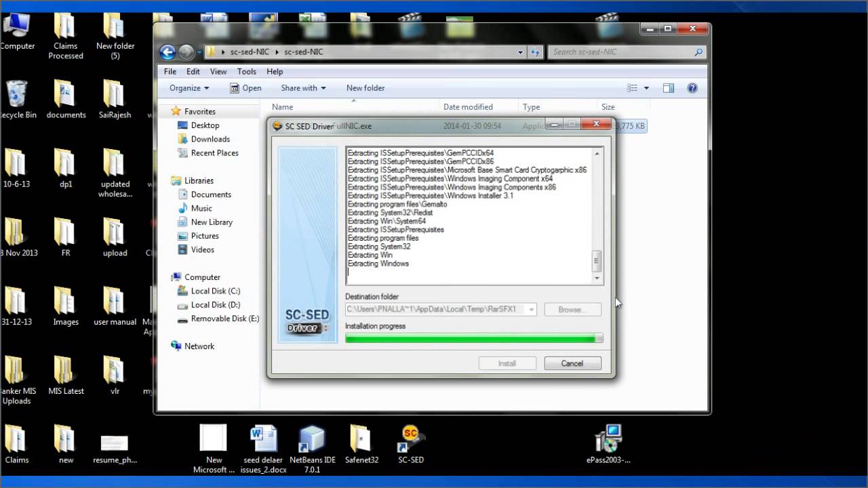
Task: Open the updated wholesa... folder
Action: (115, 174)
